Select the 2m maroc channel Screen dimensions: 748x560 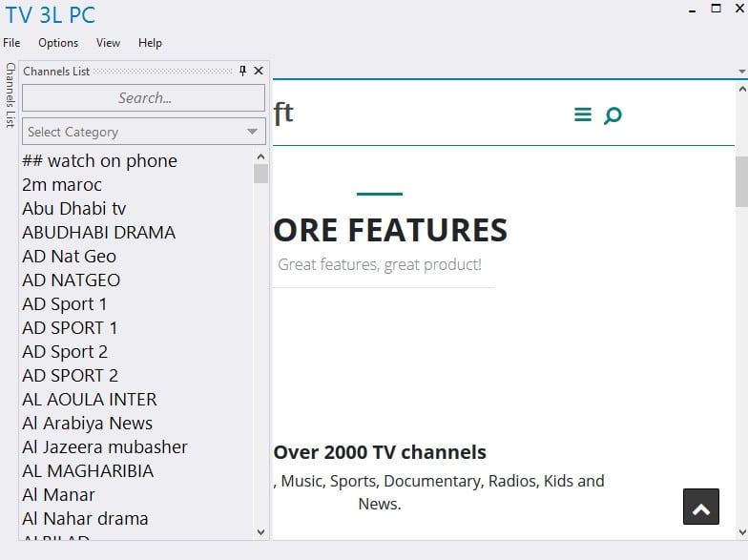click(62, 184)
